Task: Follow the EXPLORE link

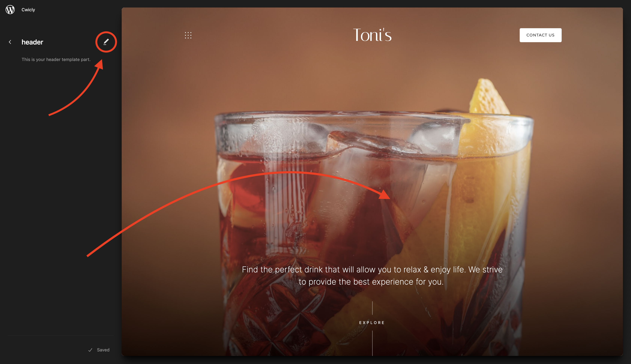Action: pyautogui.click(x=372, y=323)
